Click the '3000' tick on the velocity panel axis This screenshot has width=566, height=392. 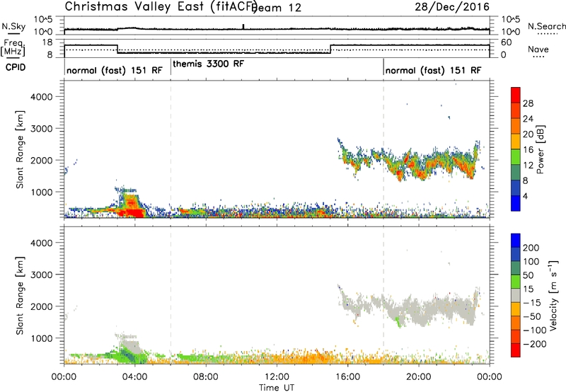click(42, 275)
